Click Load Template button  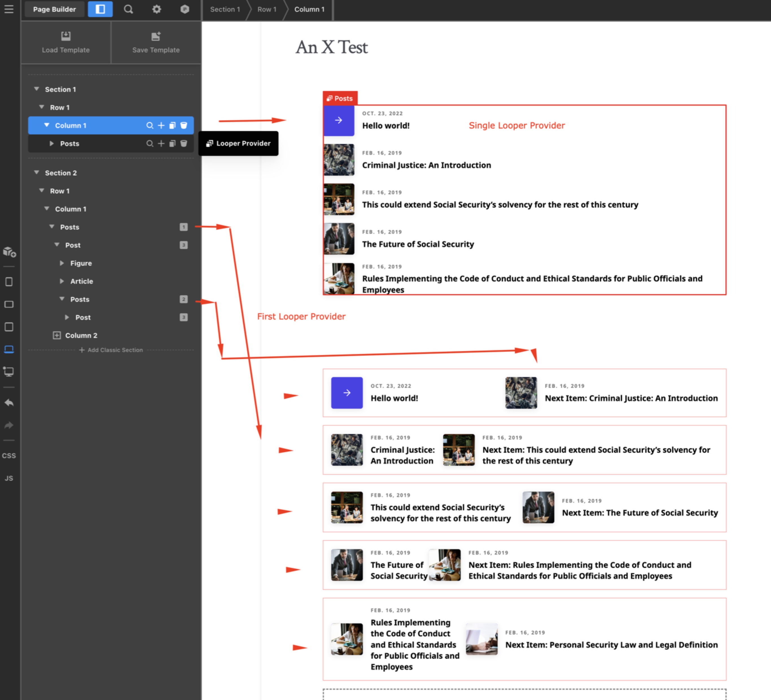click(66, 42)
